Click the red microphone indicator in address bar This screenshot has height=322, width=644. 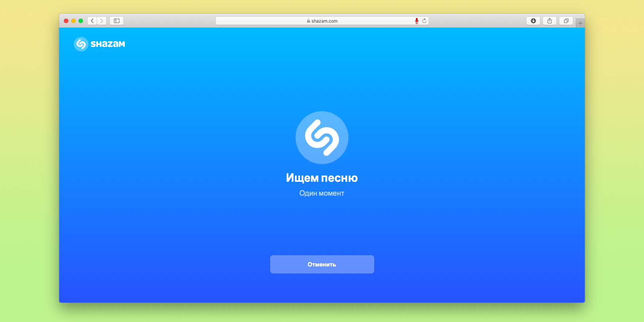(417, 21)
